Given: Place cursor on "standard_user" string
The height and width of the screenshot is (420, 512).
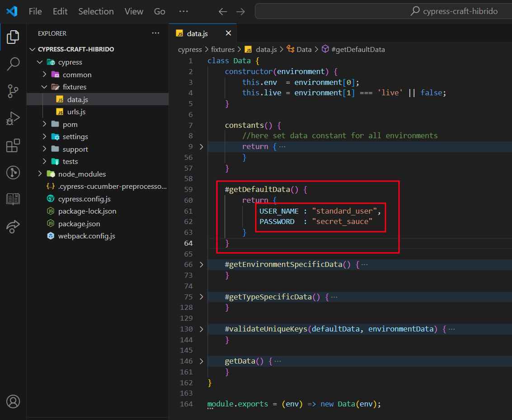Looking at the screenshot, I should point(344,211).
